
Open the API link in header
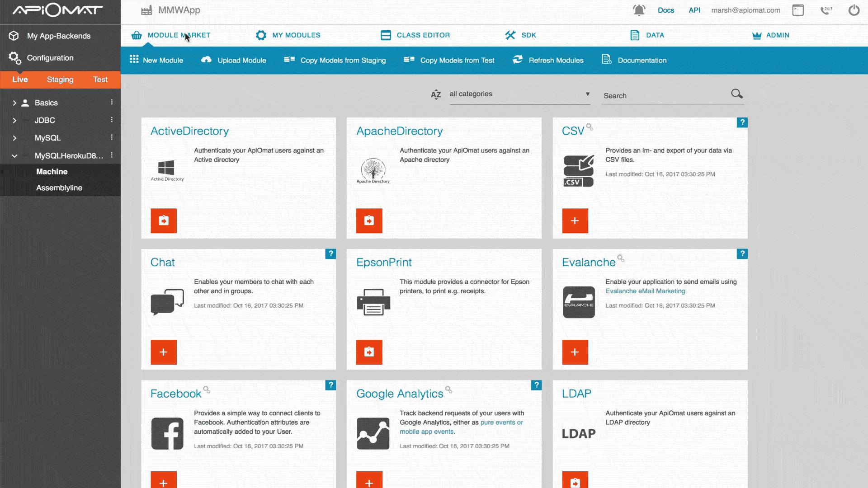(694, 10)
